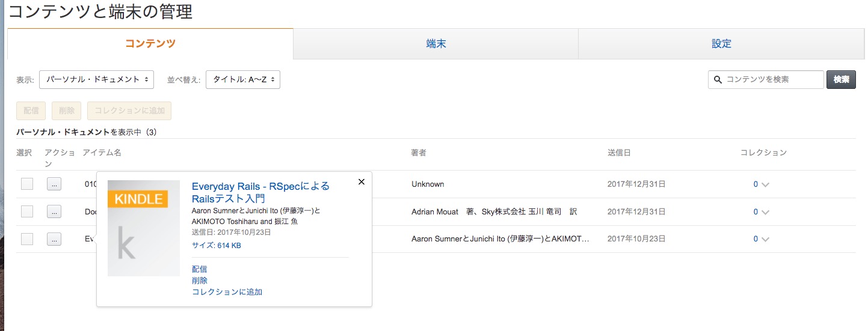This screenshot has height=331, width=868.
Task: Click the 検索 button
Action: (841, 79)
